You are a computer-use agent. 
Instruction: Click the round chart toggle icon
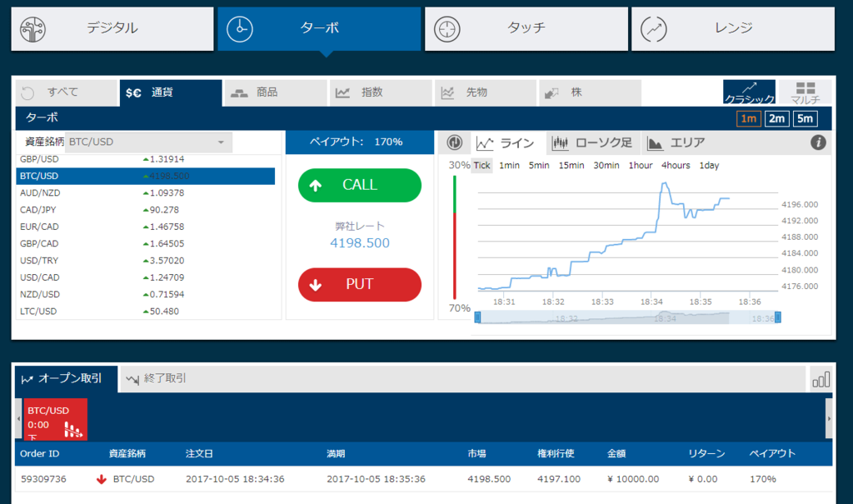455,142
